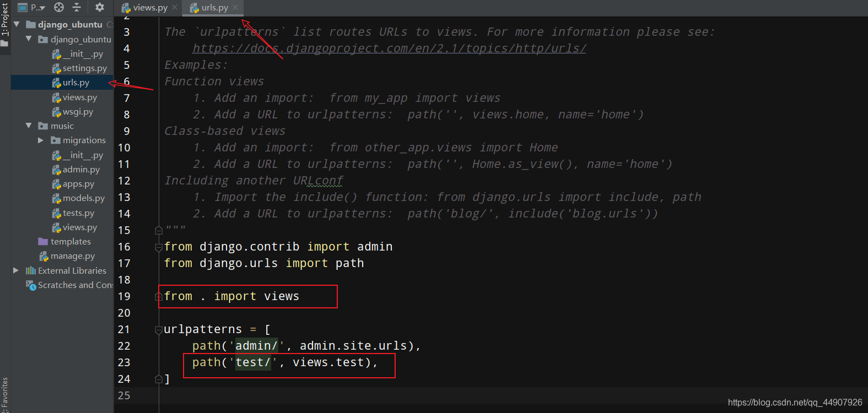Screen dimensions: 868x413
Task: Click the Scroll from Source target icon
Action: click(x=59, y=7)
